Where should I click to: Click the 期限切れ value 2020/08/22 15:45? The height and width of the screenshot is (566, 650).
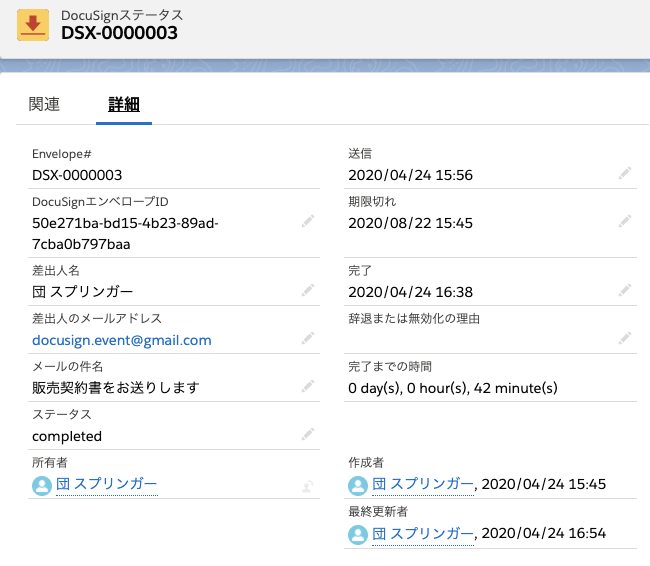coord(410,223)
